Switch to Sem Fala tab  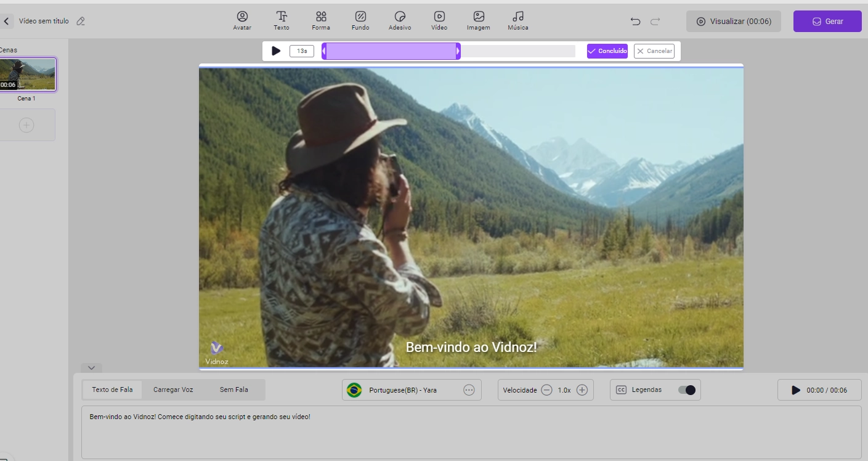[234, 390]
